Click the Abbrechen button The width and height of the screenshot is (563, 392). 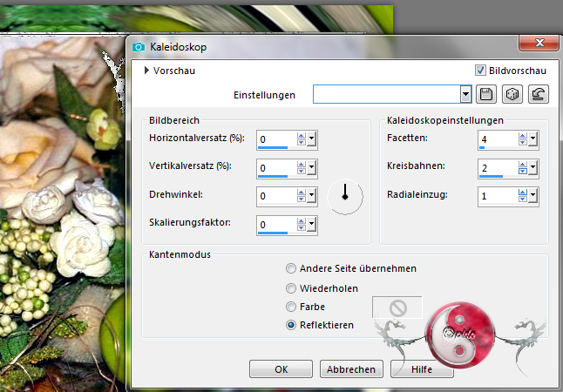pos(351,368)
